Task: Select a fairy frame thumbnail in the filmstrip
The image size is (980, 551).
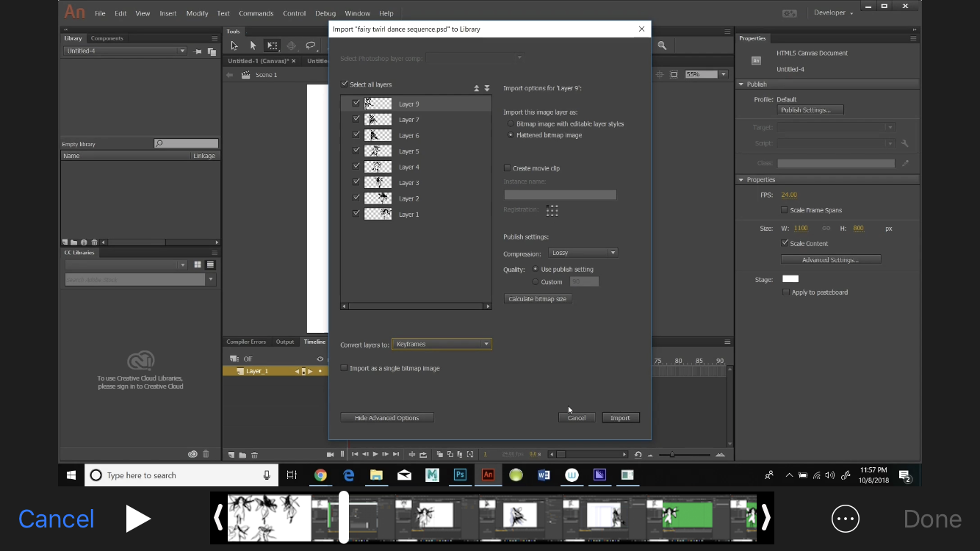Action: (x=268, y=517)
